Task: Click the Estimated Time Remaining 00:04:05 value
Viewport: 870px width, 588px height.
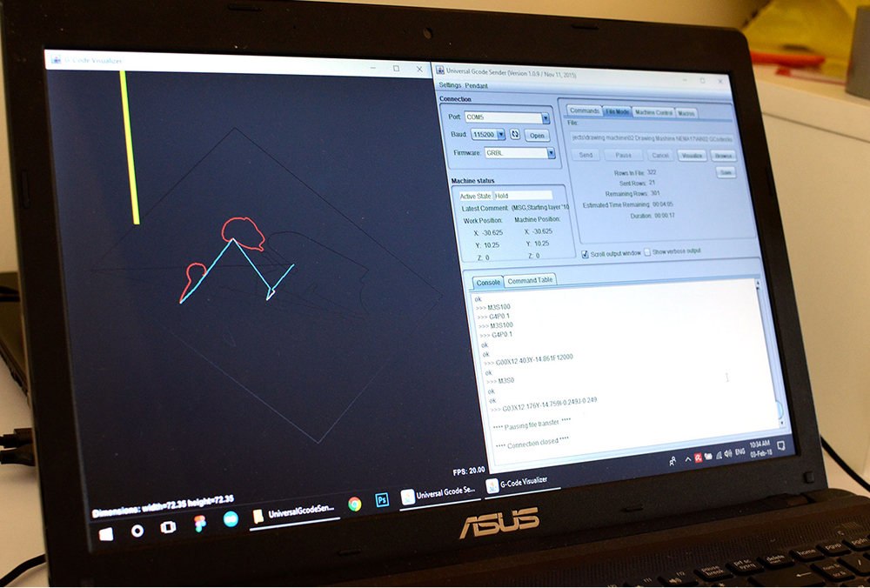Action: [x=663, y=204]
